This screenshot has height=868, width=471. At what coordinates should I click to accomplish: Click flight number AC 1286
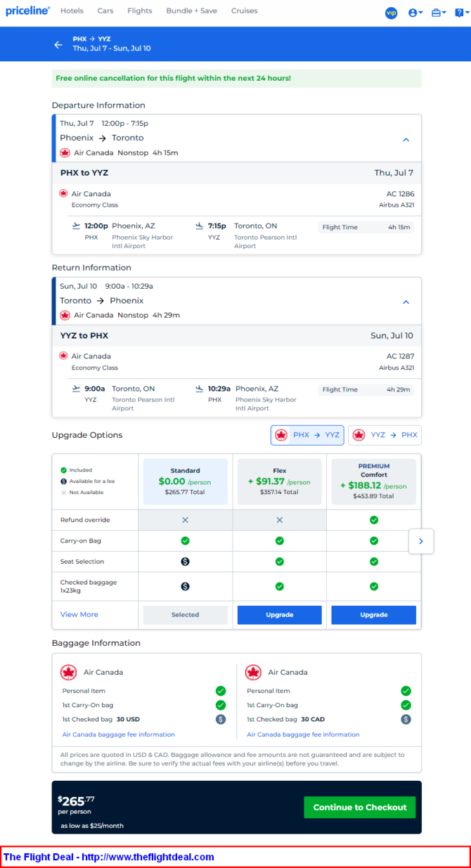coord(401,194)
